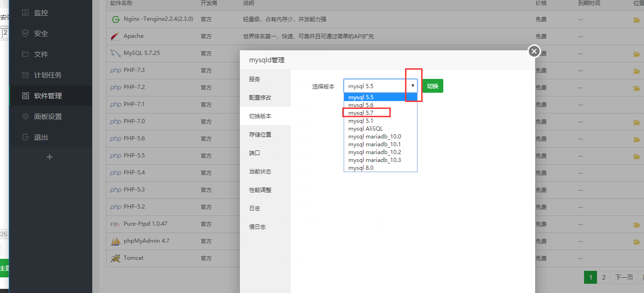Click the 面板设置 gear icon
644x293 pixels.
(25, 116)
